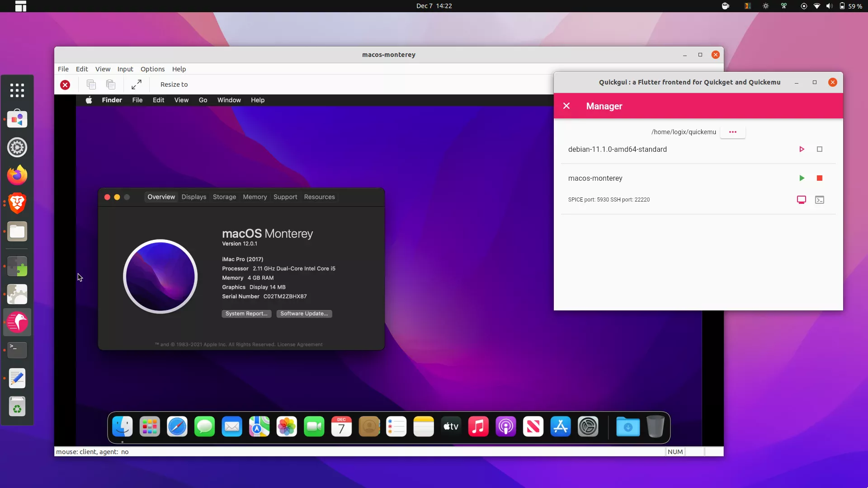Open the Input menu
Image resolution: width=868 pixels, height=488 pixels.
click(125, 69)
